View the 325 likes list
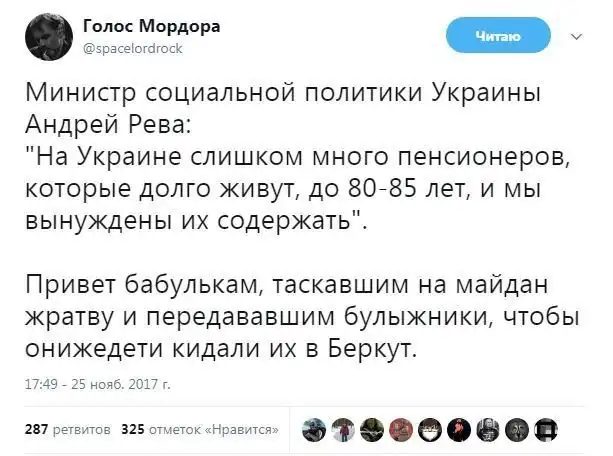This screenshot has width=613, height=456. tap(198, 429)
